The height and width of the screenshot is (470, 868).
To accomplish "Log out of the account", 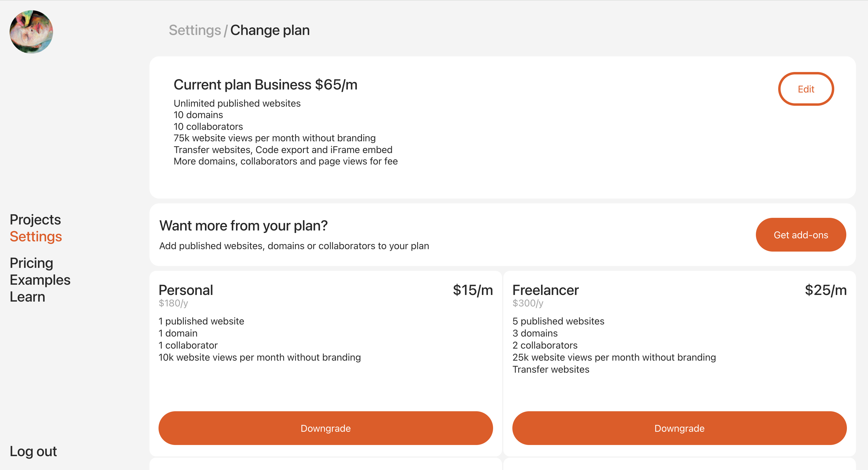I will tap(33, 451).
